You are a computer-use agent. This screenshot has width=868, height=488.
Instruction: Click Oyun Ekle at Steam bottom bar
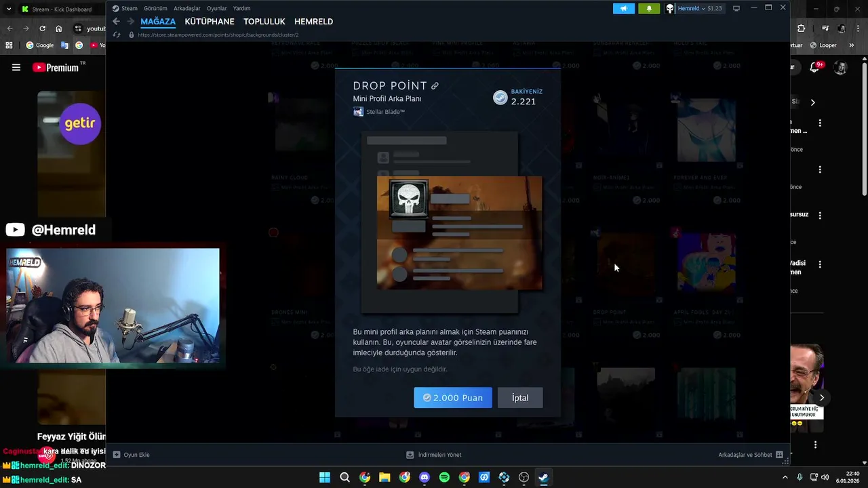(132, 455)
